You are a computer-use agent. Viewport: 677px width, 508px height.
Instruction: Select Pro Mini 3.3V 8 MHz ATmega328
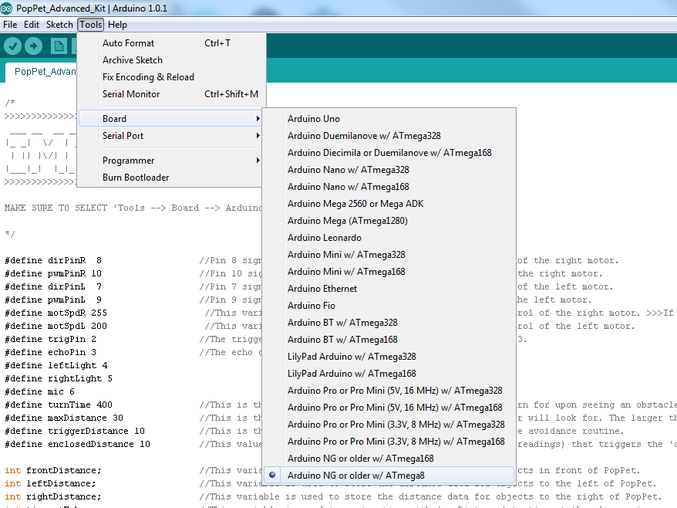coord(389,424)
